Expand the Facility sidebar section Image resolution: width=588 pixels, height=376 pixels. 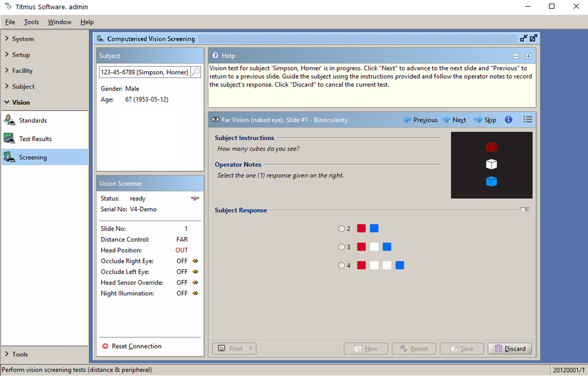pos(22,71)
